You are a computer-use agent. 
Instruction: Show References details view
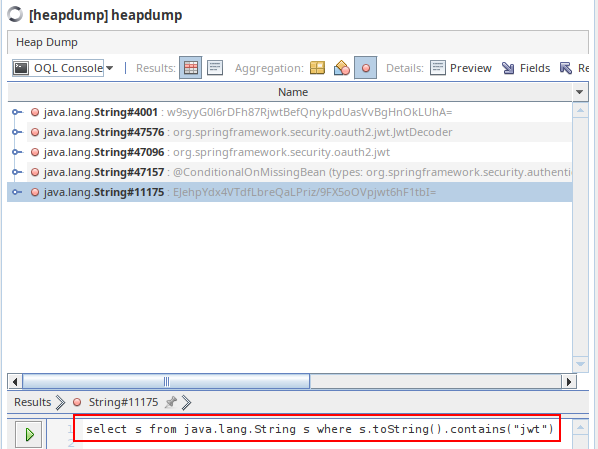coord(574,68)
